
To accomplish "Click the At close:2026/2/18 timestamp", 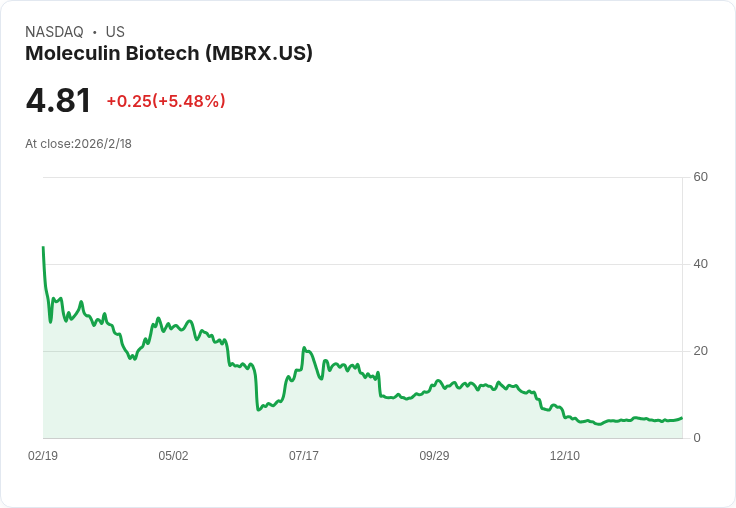I will pyautogui.click(x=78, y=143).
